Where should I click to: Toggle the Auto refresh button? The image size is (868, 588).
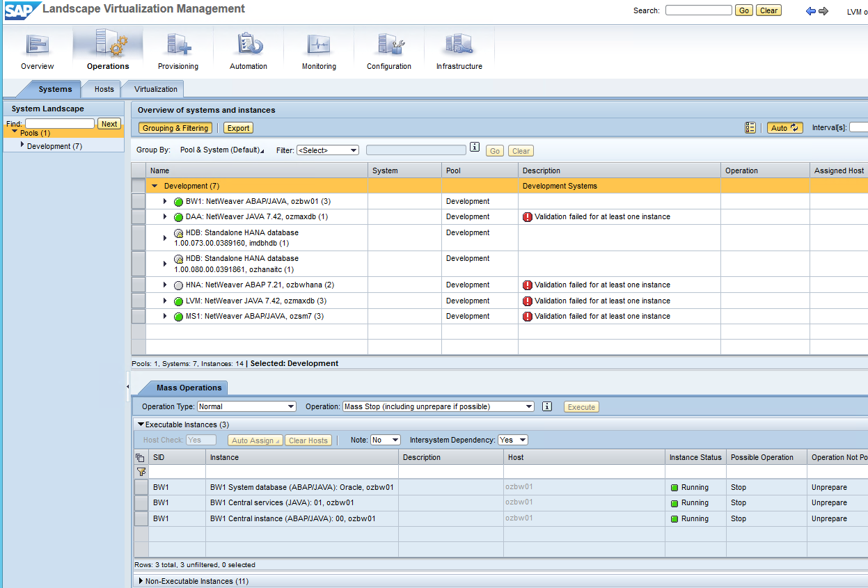(x=785, y=128)
